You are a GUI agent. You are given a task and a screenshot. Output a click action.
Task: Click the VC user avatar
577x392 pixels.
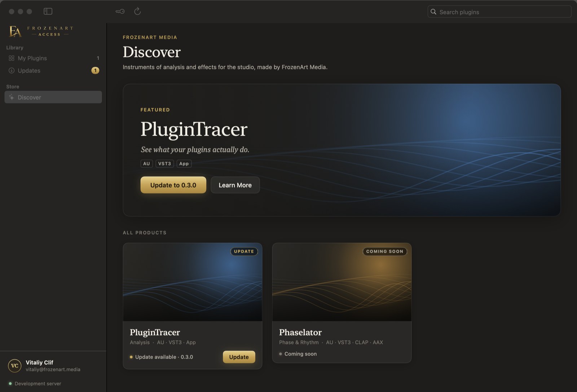click(x=15, y=366)
